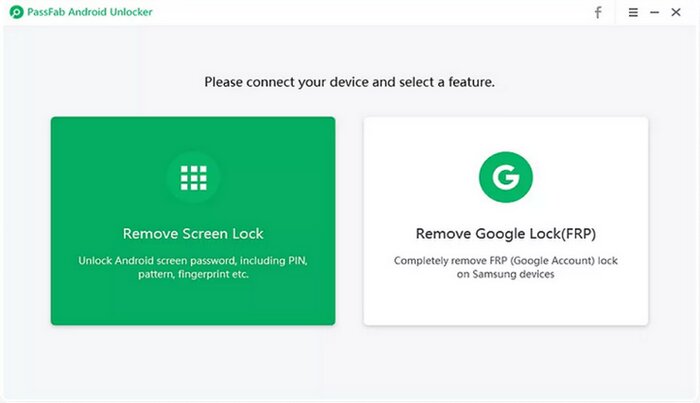Minimize the PassFab window
The image size is (700, 403).
655,12
